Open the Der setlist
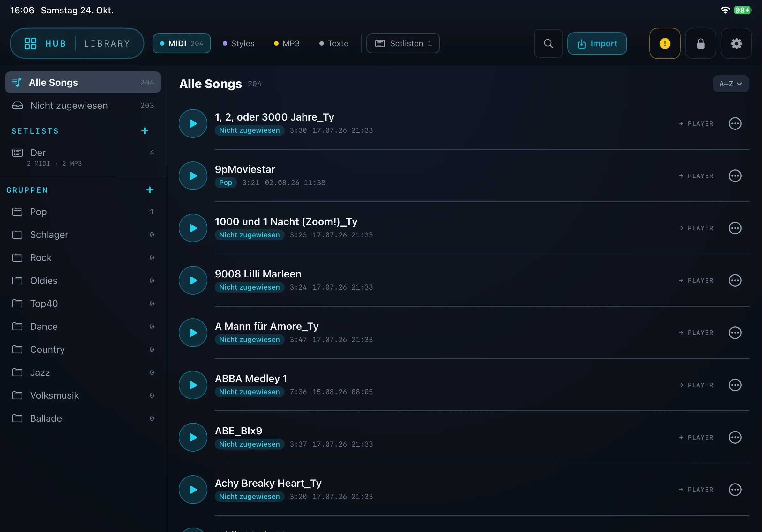This screenshot has width=762, height=532. tap(83, 157)
